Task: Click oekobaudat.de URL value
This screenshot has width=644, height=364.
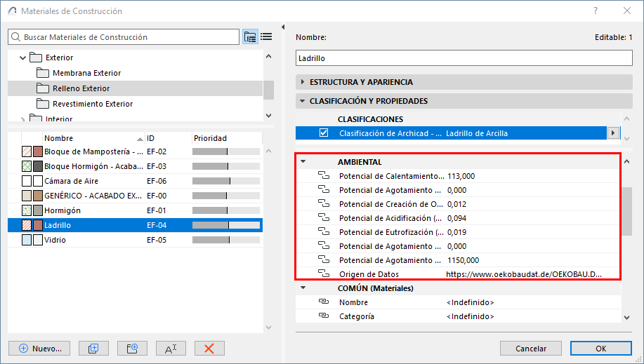Action: pyautogui.click(x=524, y=274)
